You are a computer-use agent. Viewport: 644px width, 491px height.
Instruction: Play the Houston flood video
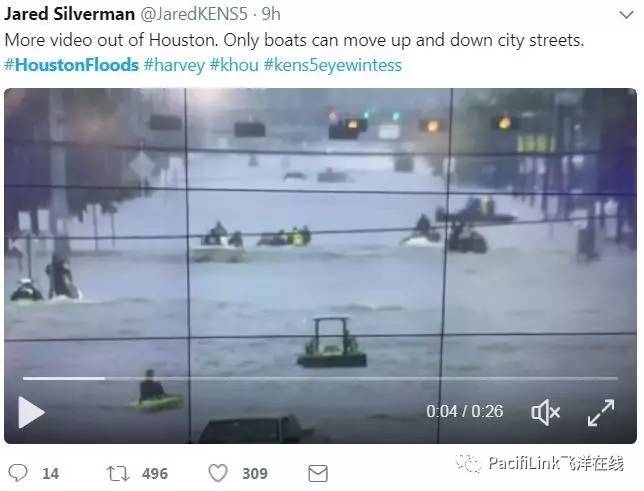click(31, 412)
